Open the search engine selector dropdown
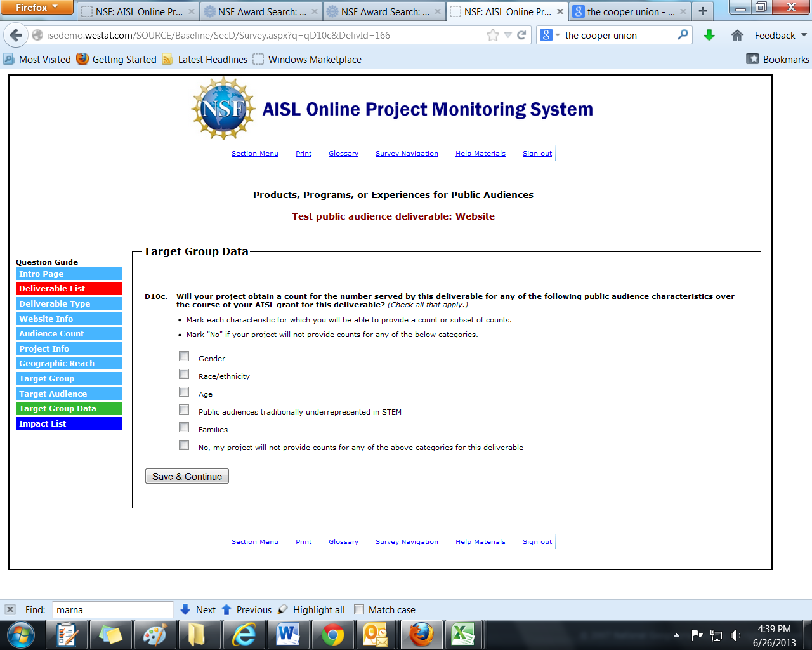The image size is (812, 650). coord(550,36)
